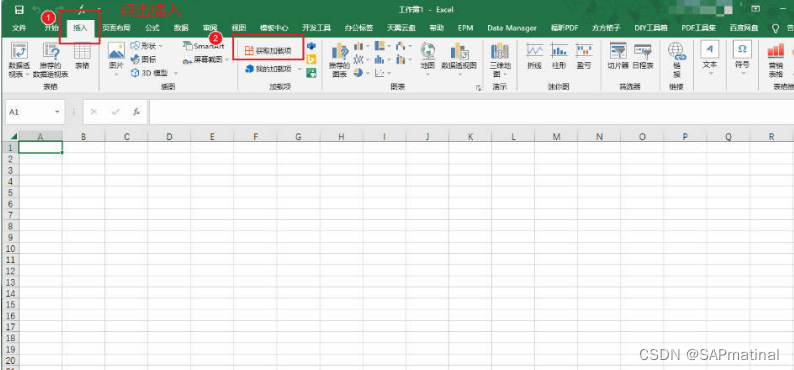The height and width of the screenshot is (370, 794).
Task: Insert a Timeline (日程表)
Action: (x=643, y=56)
